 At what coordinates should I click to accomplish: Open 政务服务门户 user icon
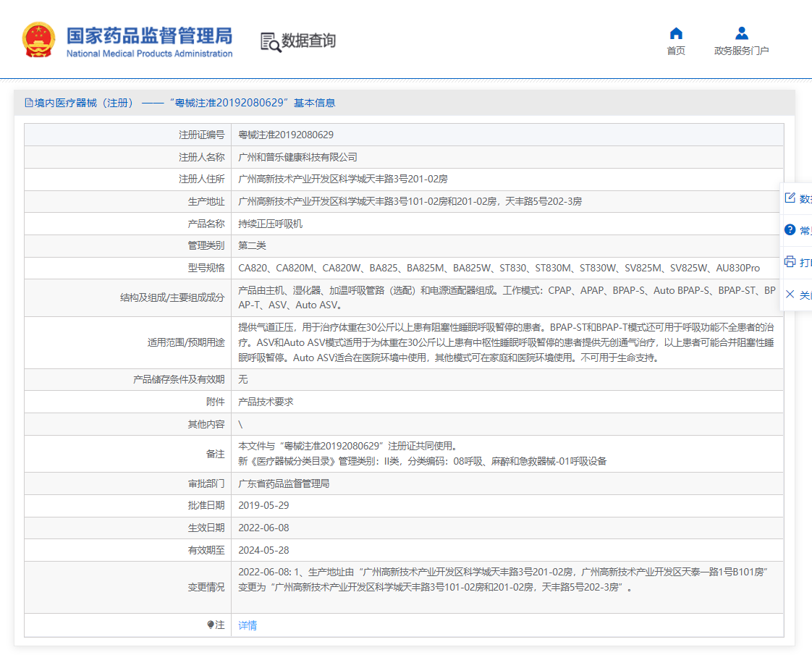(742, 33)
